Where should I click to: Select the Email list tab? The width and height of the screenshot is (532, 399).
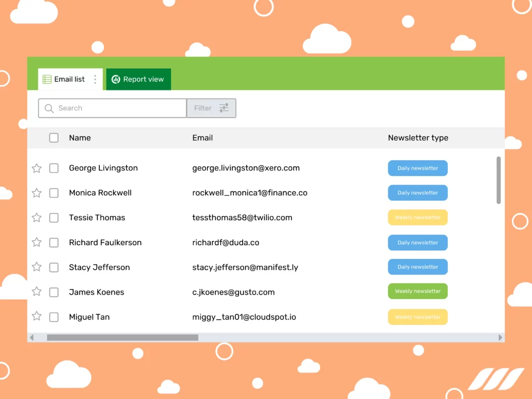click(x=69, y=79)
